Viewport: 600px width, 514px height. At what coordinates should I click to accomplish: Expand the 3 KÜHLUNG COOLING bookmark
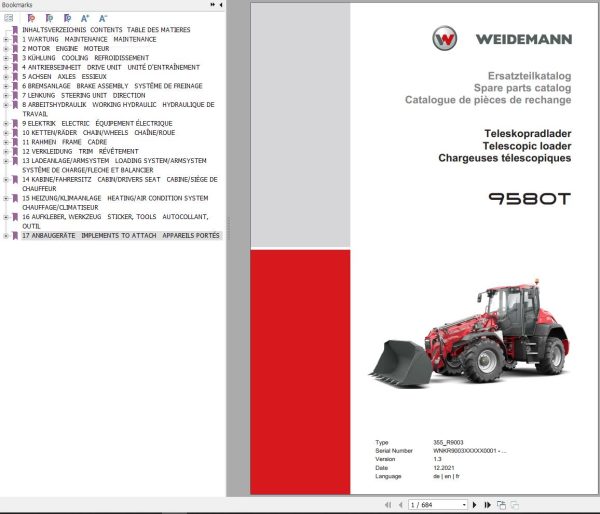coord(6,58)
